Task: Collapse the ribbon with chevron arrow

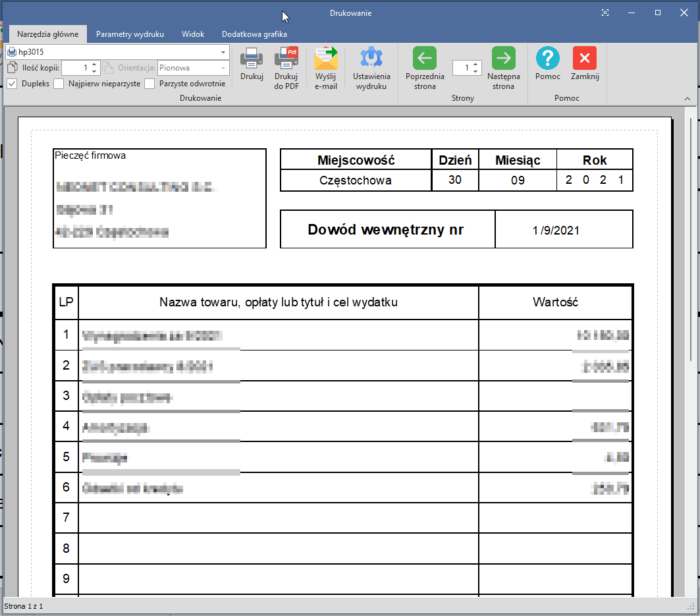Action: pyautogui.click(x=687, y=98)
